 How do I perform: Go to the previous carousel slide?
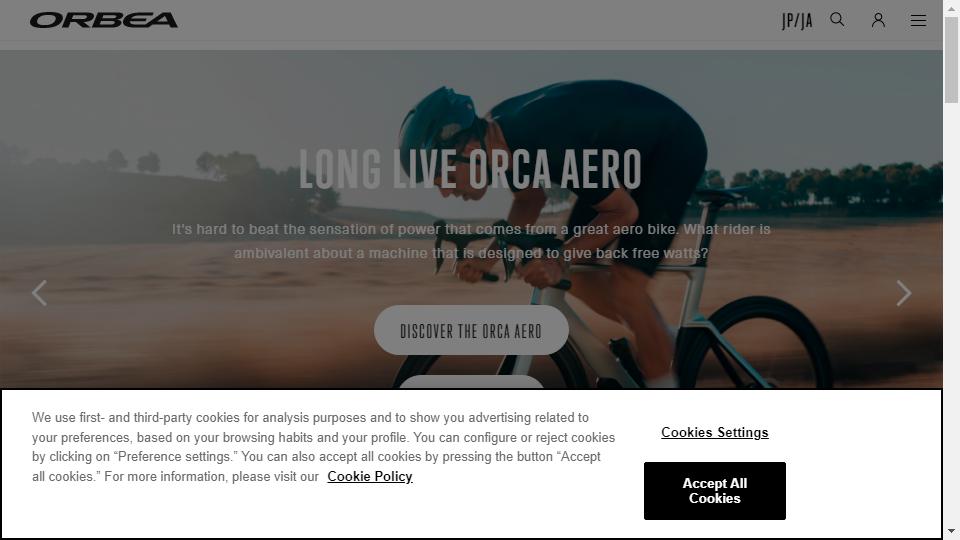pyautogui.click(x=39, y=293)
